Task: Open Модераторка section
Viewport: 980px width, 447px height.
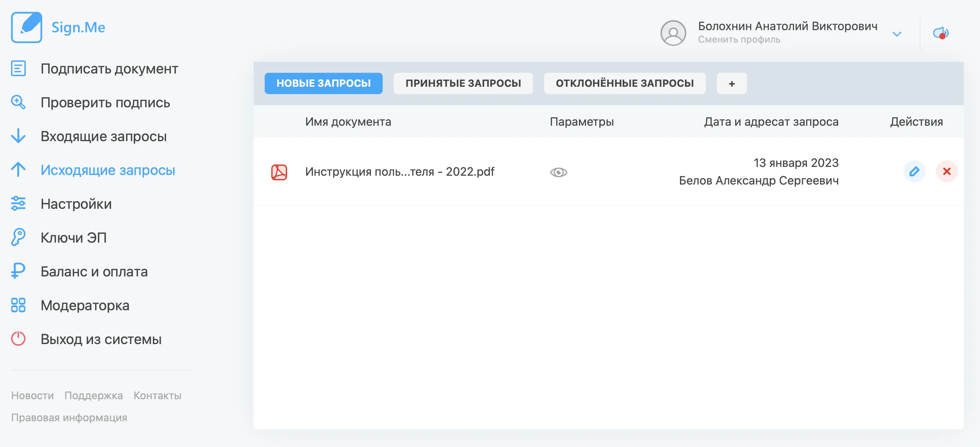Action: tap(85, 305)
